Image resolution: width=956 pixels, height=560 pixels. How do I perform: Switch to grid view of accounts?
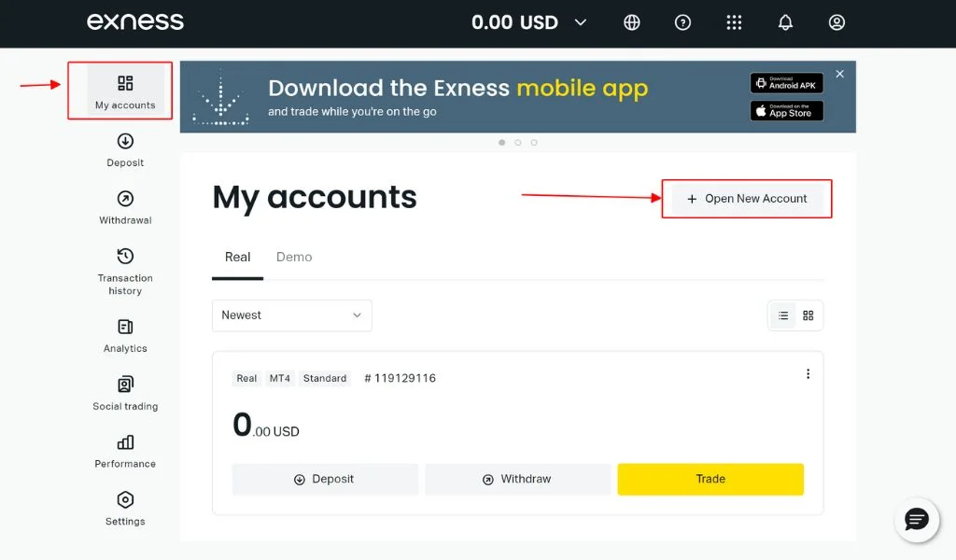point(808,315)
